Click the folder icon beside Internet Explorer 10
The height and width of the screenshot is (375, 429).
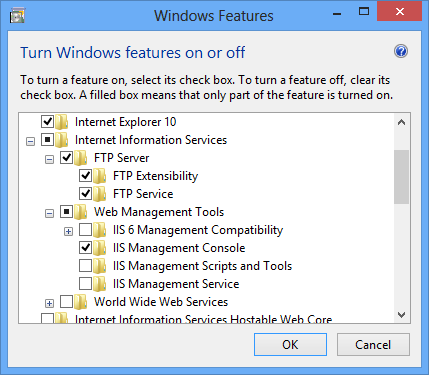point(62,122)
